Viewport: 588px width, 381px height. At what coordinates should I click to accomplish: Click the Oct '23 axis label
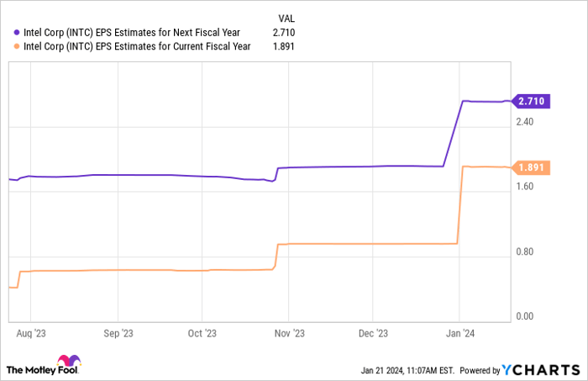point(202,333)
